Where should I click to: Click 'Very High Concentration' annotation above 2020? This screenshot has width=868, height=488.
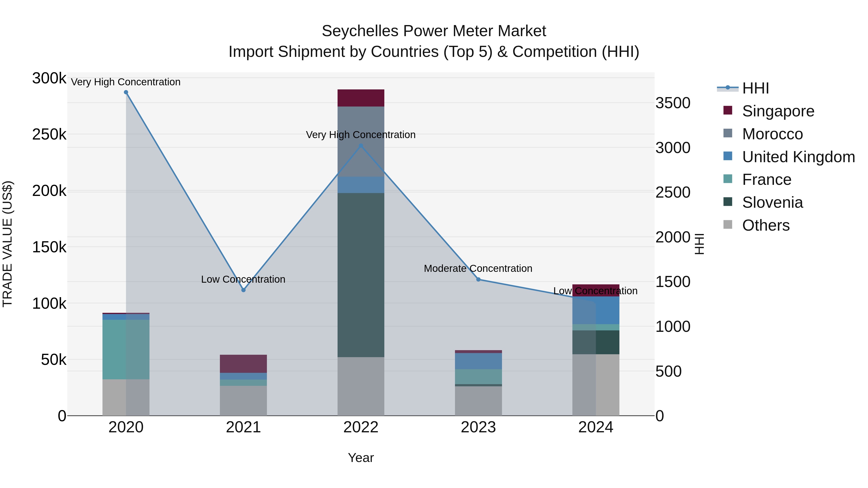pyautogui.click(x=126, y=82)
